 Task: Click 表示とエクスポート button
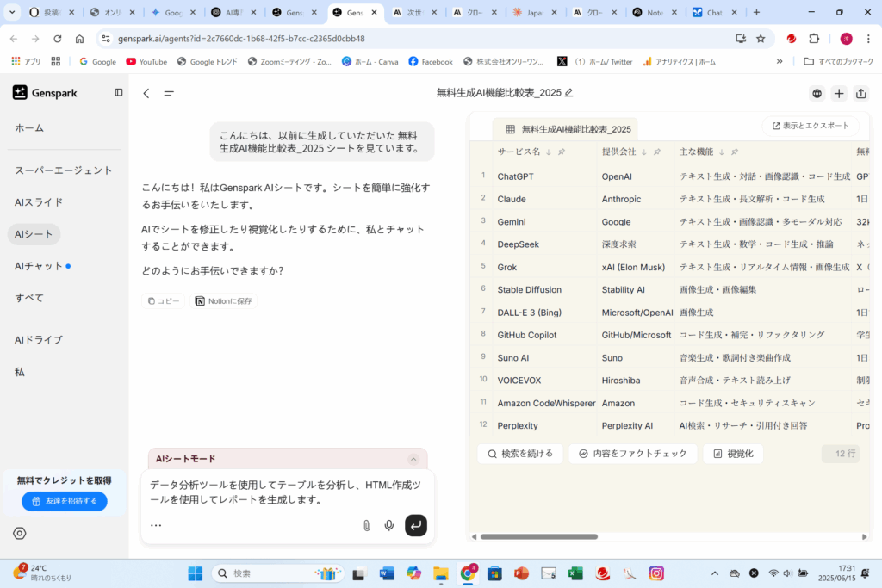coord(811,126)
